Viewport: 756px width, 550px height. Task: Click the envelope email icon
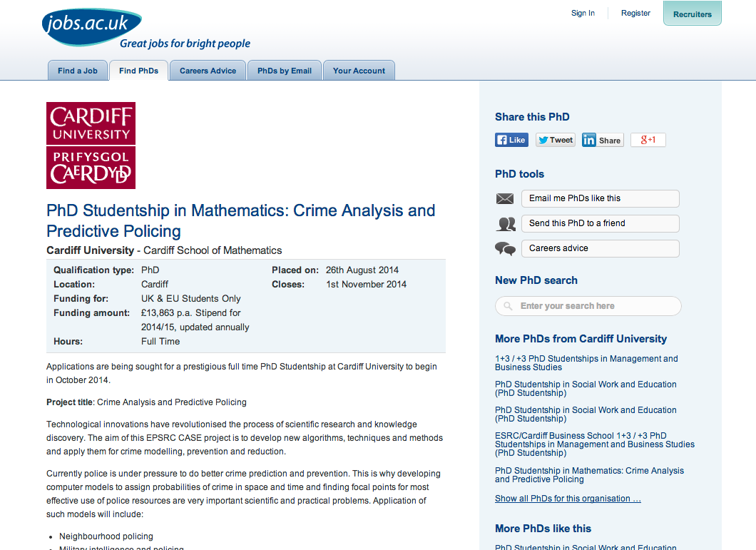505,198
